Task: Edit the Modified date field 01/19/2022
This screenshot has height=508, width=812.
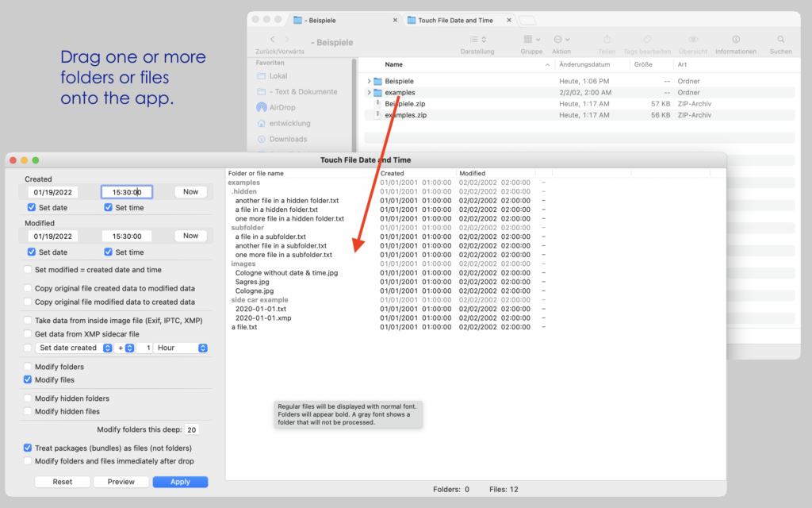Action: [52, 237]
